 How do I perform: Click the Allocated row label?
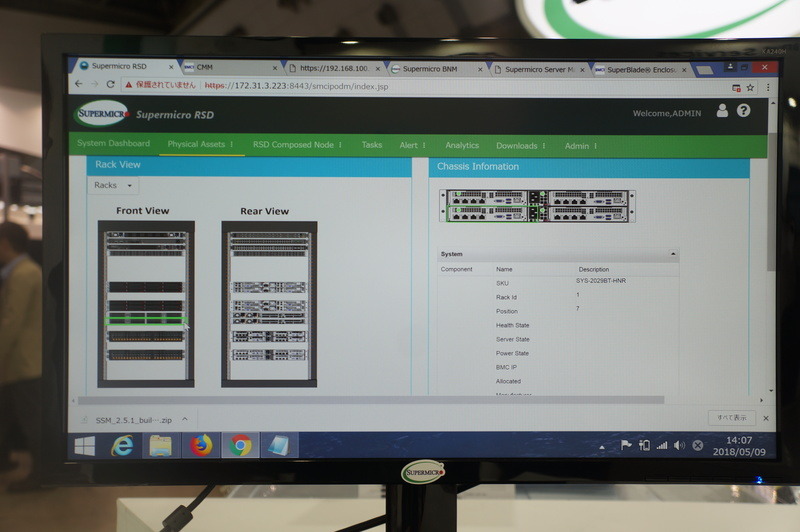pyautogui.click(x=508, y=381)
